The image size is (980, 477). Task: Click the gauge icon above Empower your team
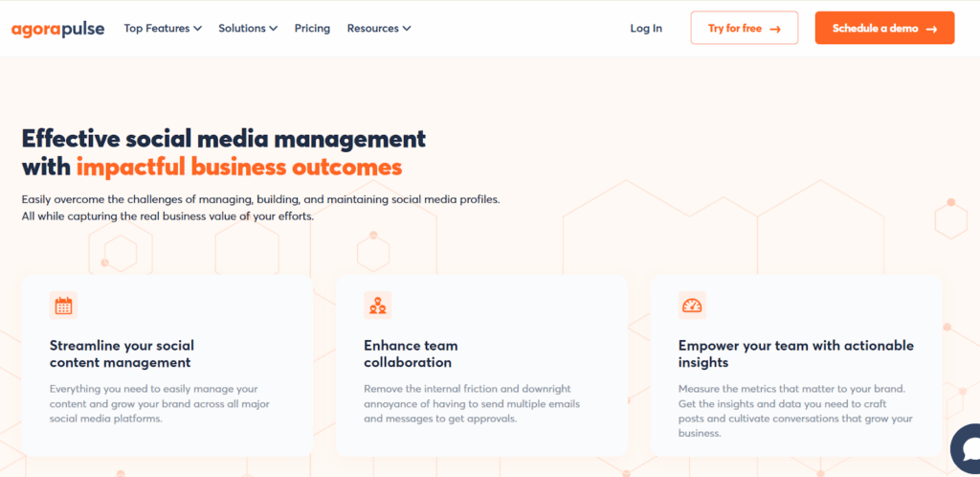pyautogui.click(x=692, y=306)
